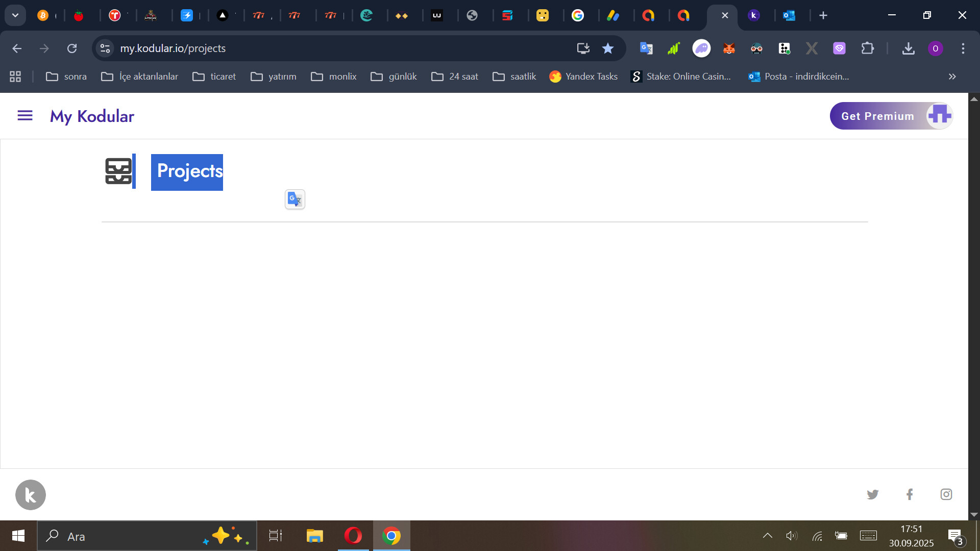Screen dimensions: 980x551
Task: Open Opera from the Windows taskbar
Action: click(x=353, y=536)
